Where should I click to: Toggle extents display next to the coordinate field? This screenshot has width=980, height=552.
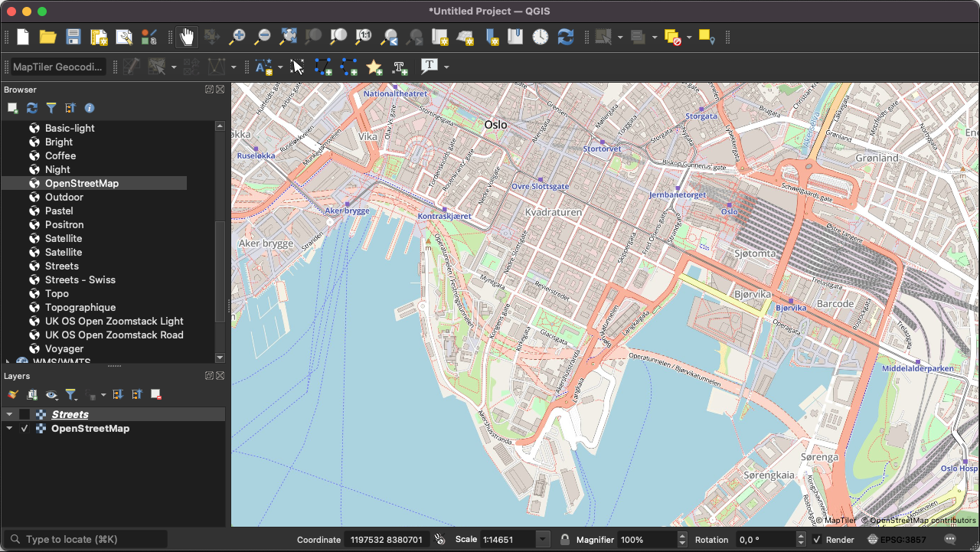click(439, 540)
